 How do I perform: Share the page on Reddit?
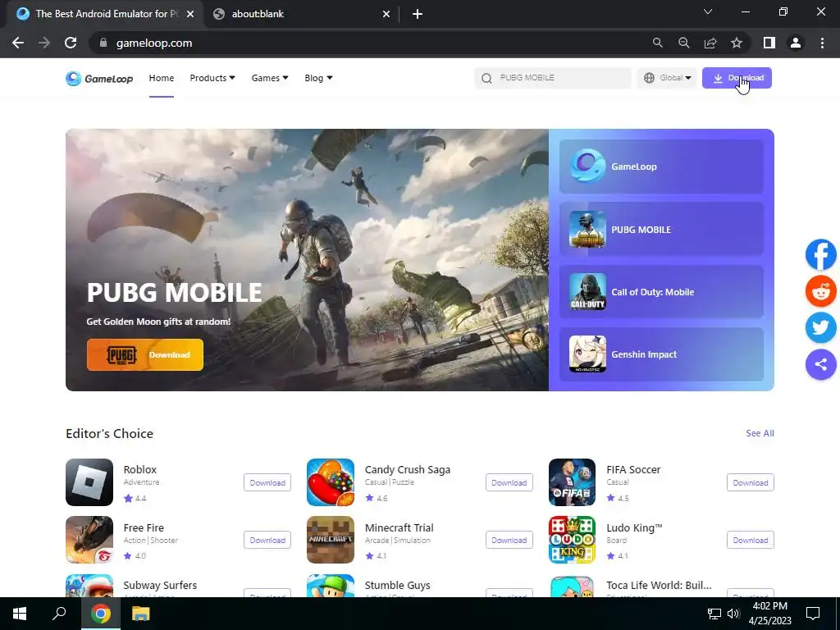[x=820, y=291]
